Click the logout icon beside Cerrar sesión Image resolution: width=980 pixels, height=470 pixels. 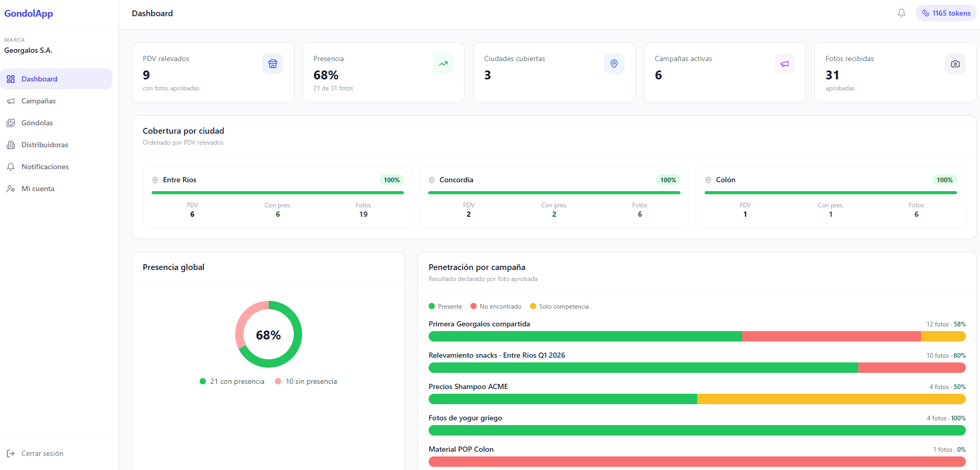10,453
